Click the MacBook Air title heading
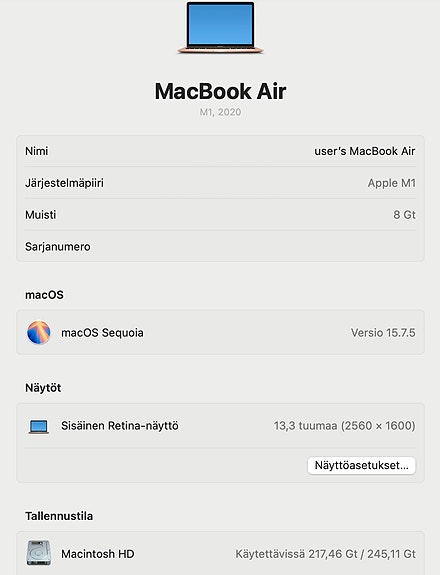Viewport: 440px width, 575px height. point(220,91)
